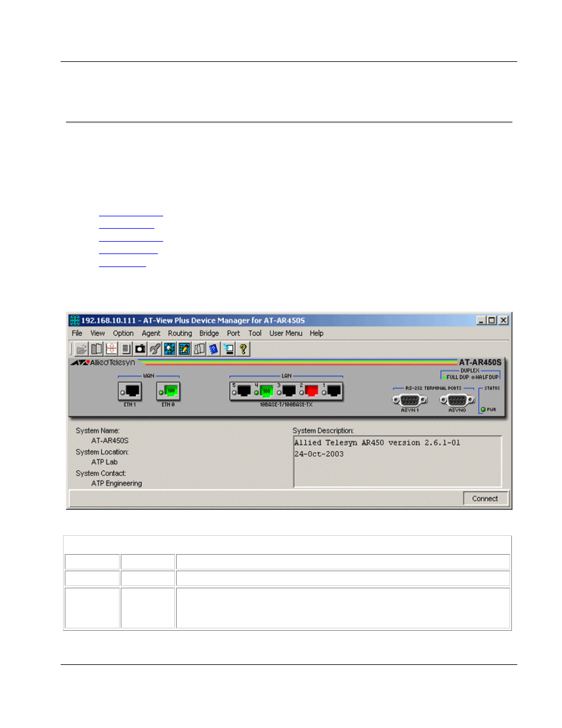Click the Allied Telesyn logo
Screen dimensions: 562x728
pos(103,363)
